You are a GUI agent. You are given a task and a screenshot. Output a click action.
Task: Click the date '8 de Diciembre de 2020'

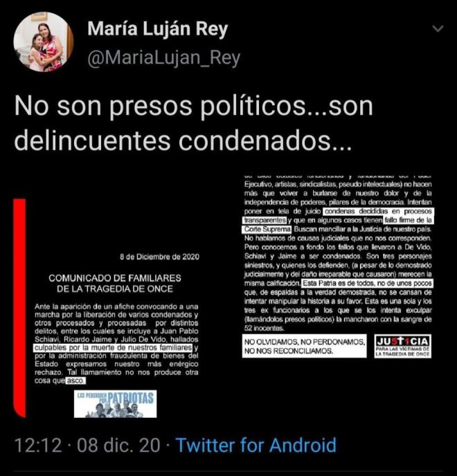point(159,257)
